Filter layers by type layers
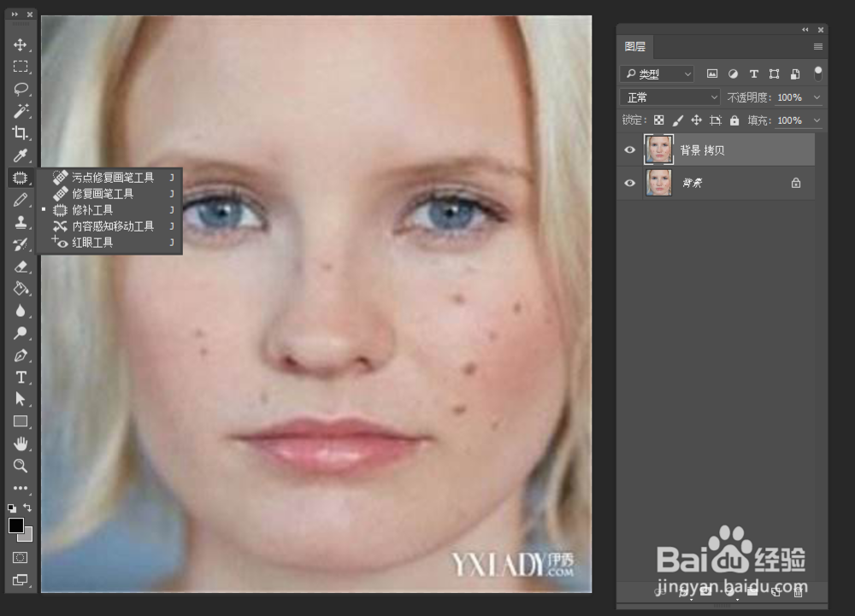 pos(753,73)
